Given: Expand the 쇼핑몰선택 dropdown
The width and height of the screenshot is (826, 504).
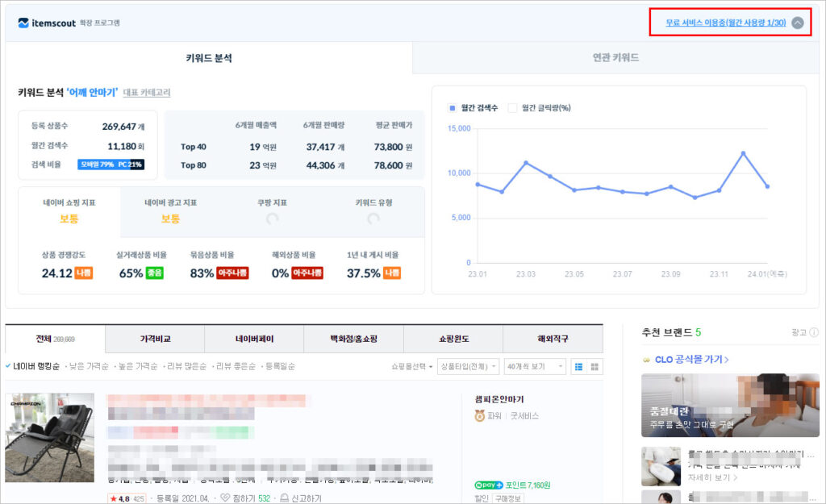Looking at the screenshot, I should (x=411, y=366).
